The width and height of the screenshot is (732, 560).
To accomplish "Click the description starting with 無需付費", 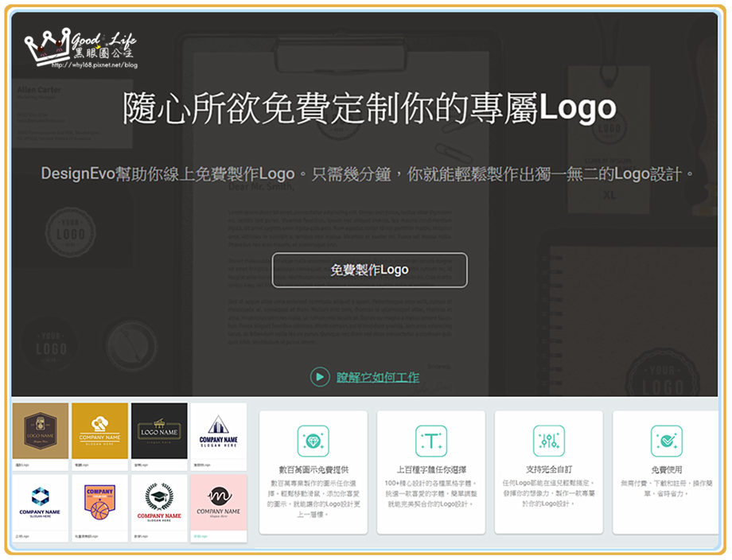I will pos(667,488).
